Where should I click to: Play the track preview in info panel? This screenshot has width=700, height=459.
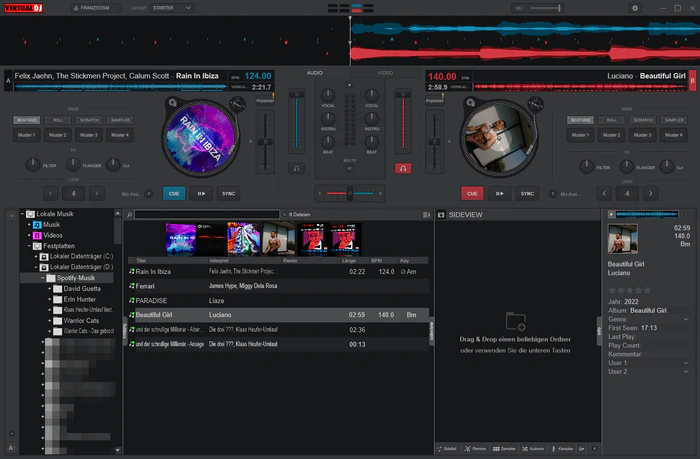610,214
